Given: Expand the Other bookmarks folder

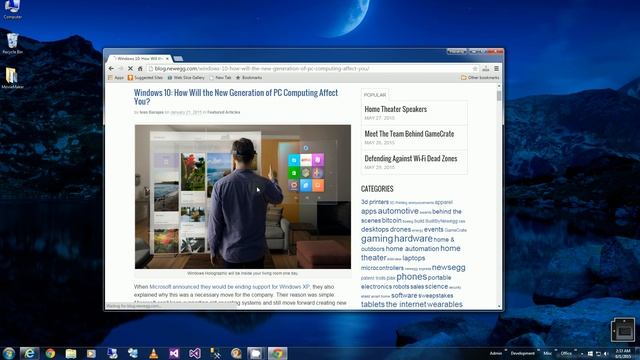Looking at the screenshot, I should pos(480,78).
